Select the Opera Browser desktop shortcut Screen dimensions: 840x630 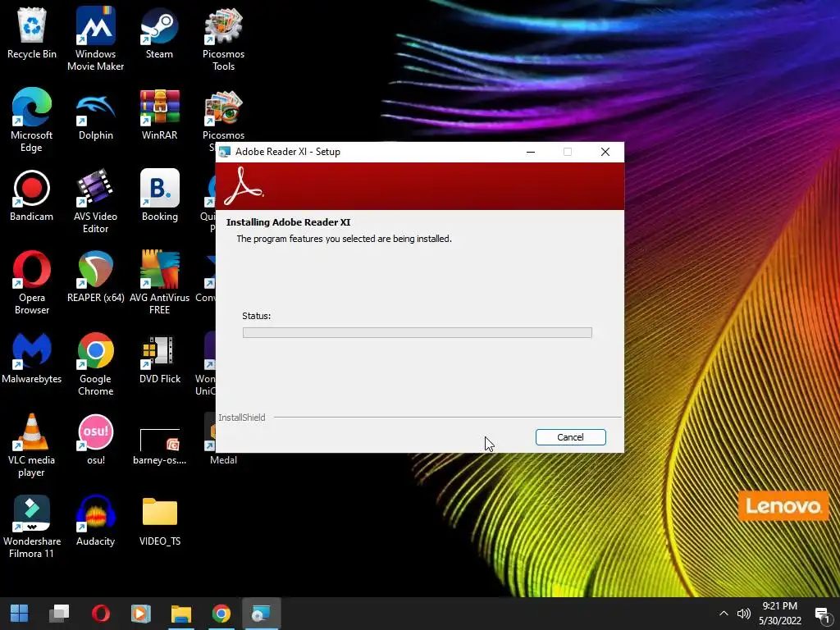(32, 283)
